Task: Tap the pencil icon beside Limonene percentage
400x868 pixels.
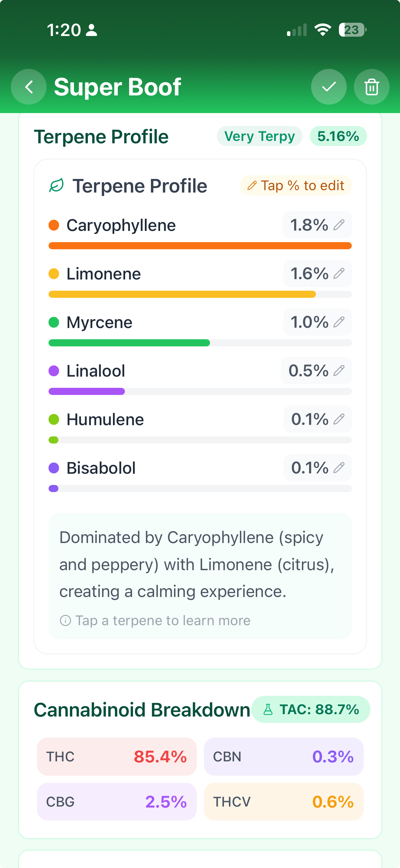Action: (x=339, y=273)
